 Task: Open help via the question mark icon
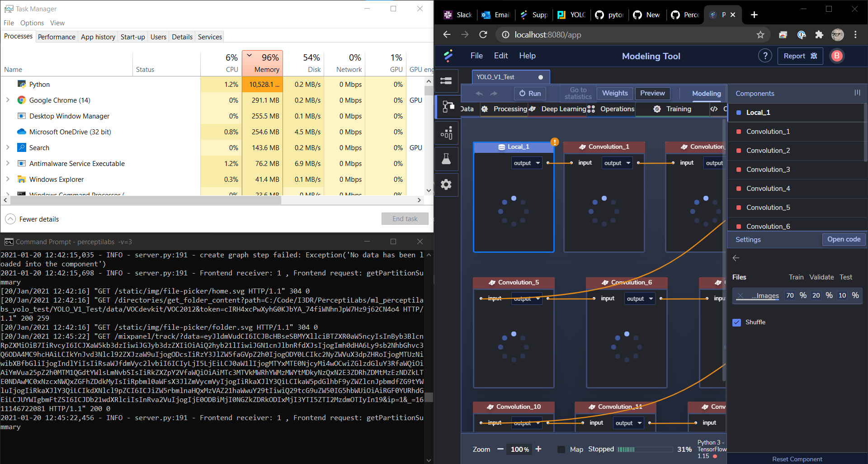point(765,56)
